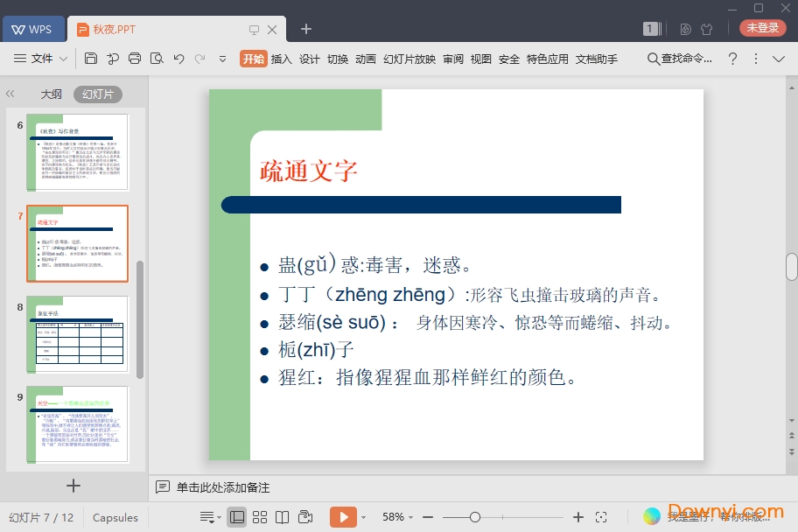The image size is (798, 532).
Task: Expand the quick access toolbar customize arrow
Action: 222,59
